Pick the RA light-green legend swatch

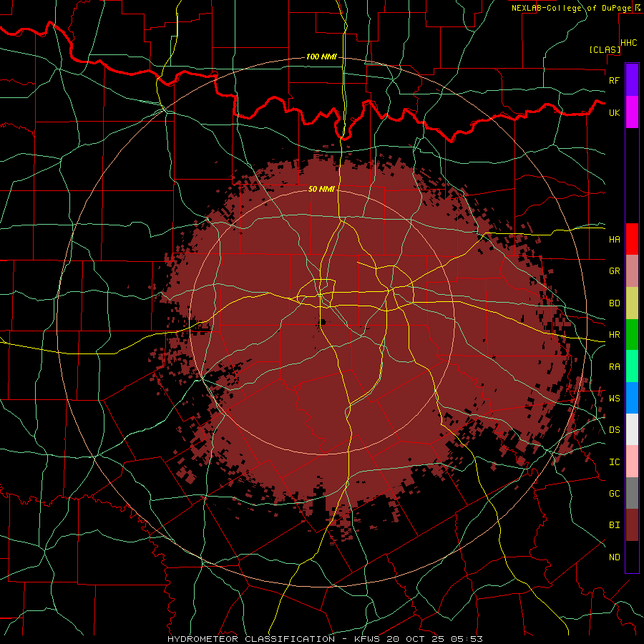[x=632, y=366]
